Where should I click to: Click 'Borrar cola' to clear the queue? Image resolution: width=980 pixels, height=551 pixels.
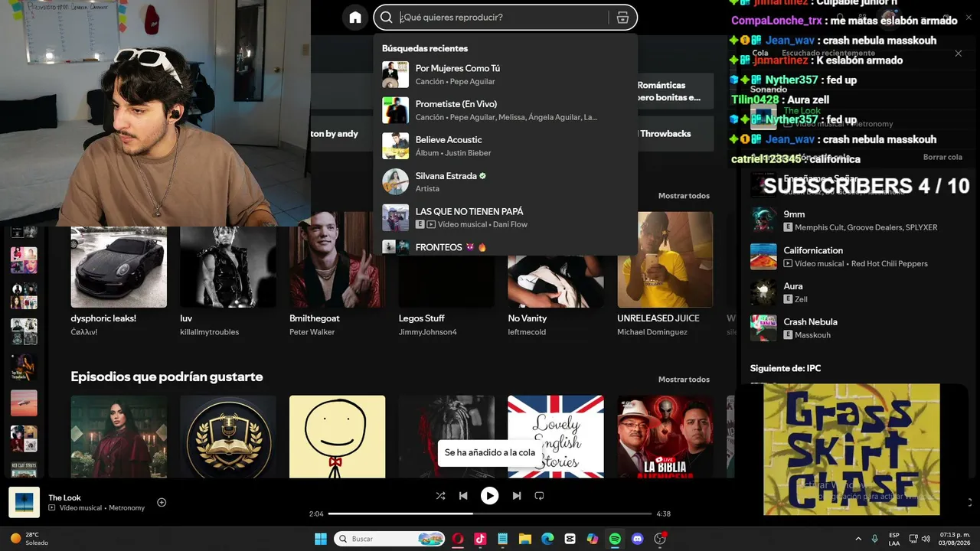[942, 157]
